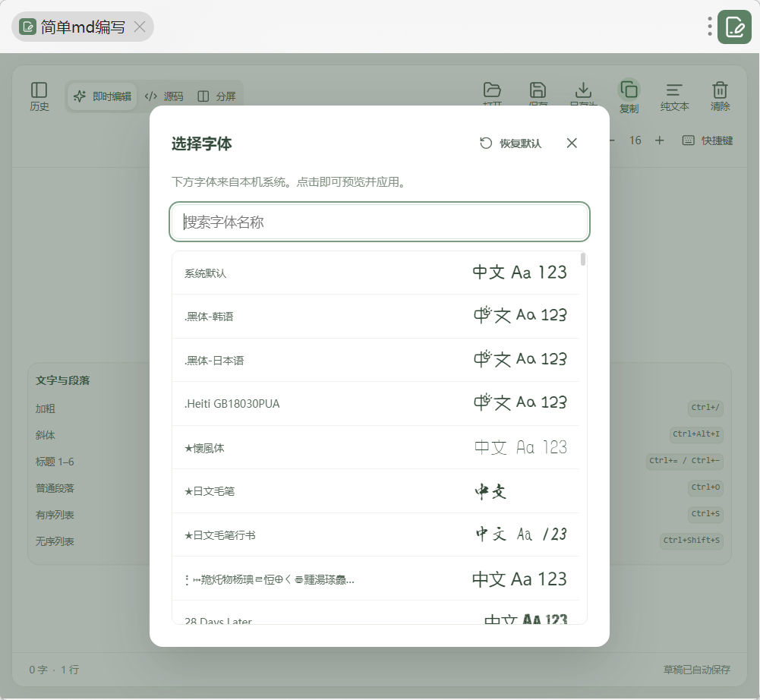This screenshot has height=700, width=760.
Task: Click the 普通段落 shortcut entry
Action: [55, 488]
